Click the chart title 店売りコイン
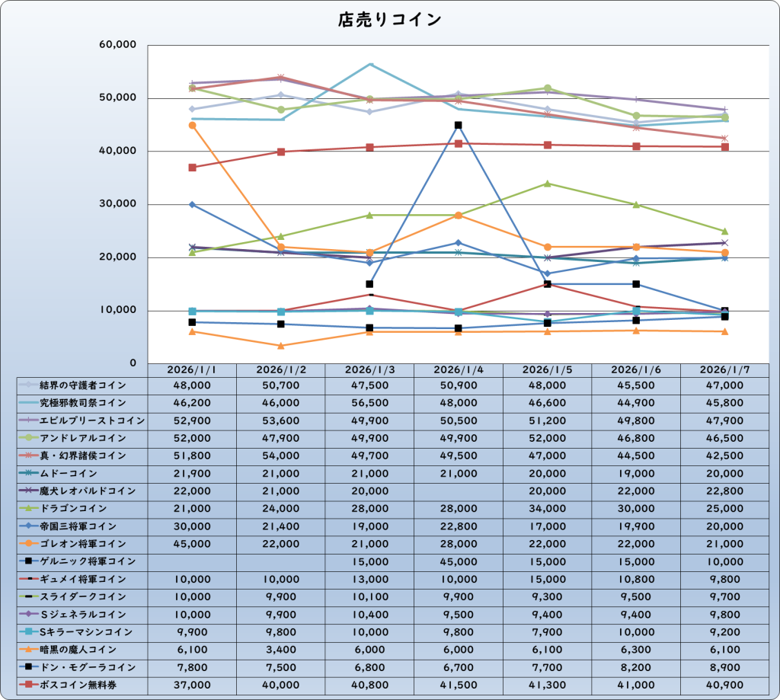780x700 pixels. click(389, 21)
